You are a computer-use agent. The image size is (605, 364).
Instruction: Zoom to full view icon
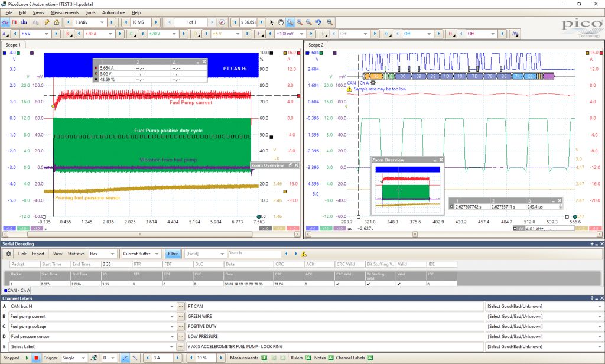pos(329,22)
